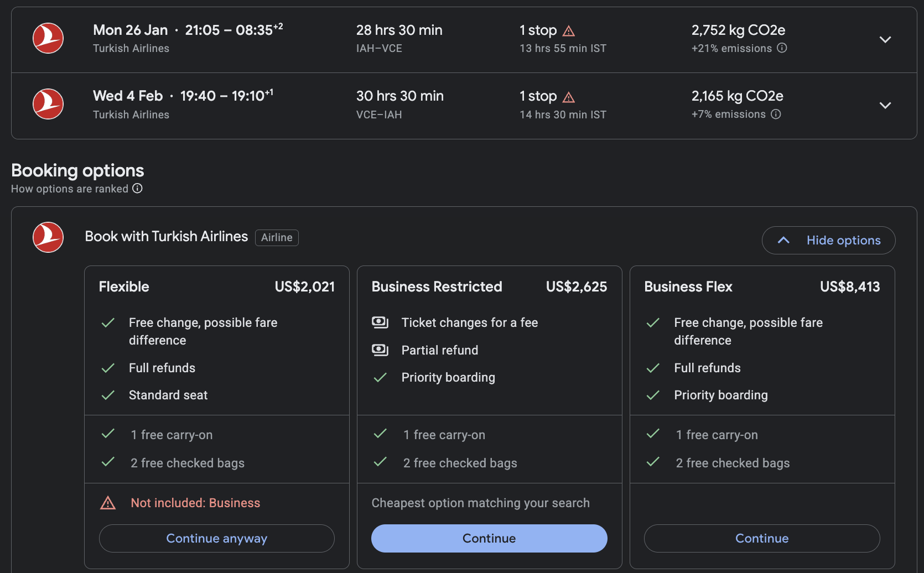
Task: Open emissions info icon next to +21% emissions
Action: coord(782,48)
